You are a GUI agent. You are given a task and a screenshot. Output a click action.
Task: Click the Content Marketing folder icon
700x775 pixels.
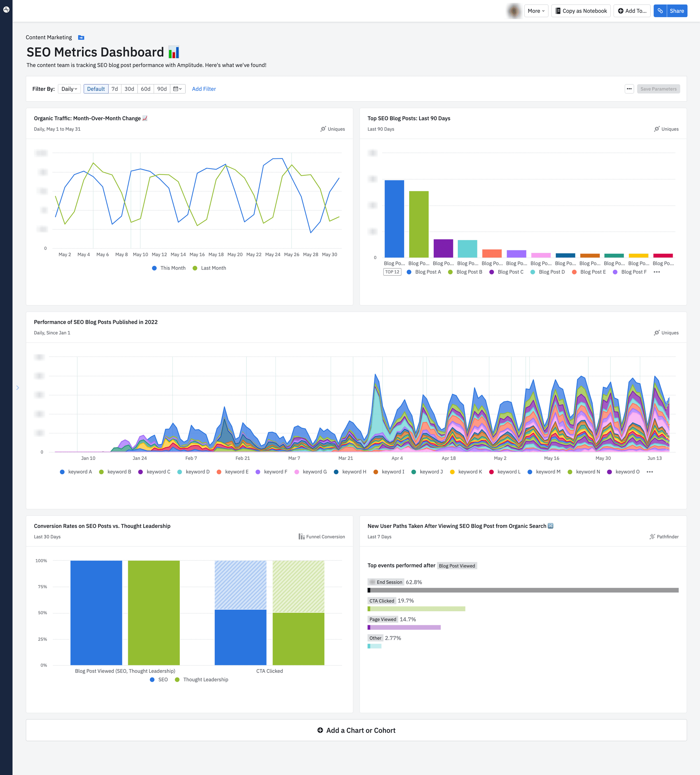(81, 37)
